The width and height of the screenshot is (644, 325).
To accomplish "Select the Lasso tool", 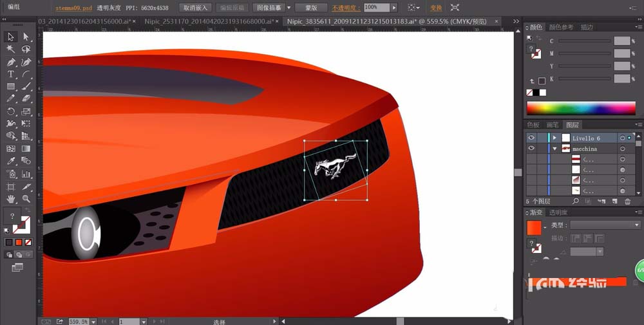I will [x=26, y=50].
